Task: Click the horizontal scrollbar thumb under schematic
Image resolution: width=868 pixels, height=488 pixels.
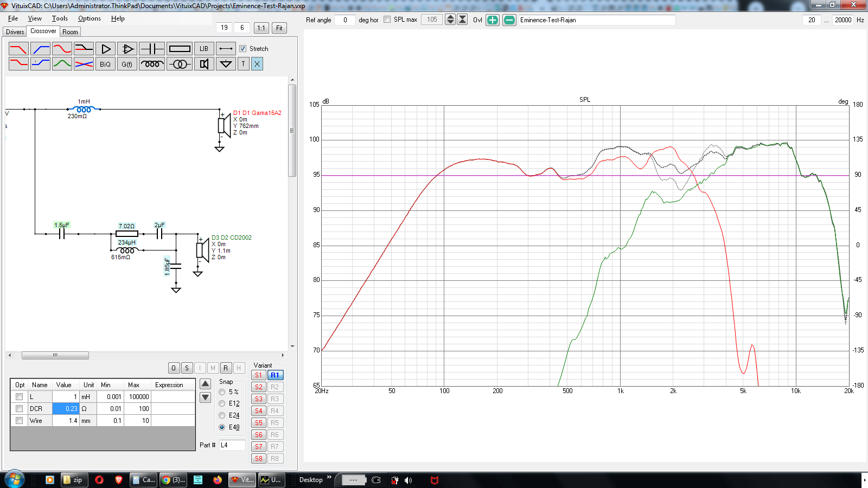Action: [55, 356]
